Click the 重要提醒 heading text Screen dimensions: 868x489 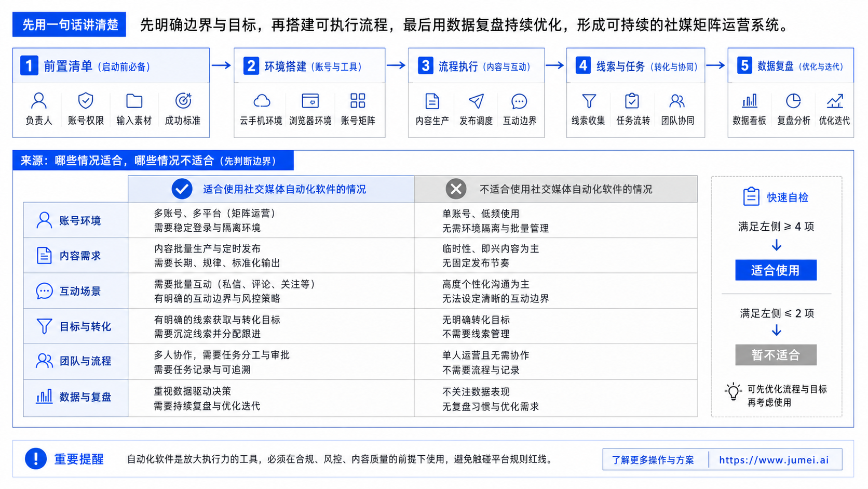click(79, 459)
